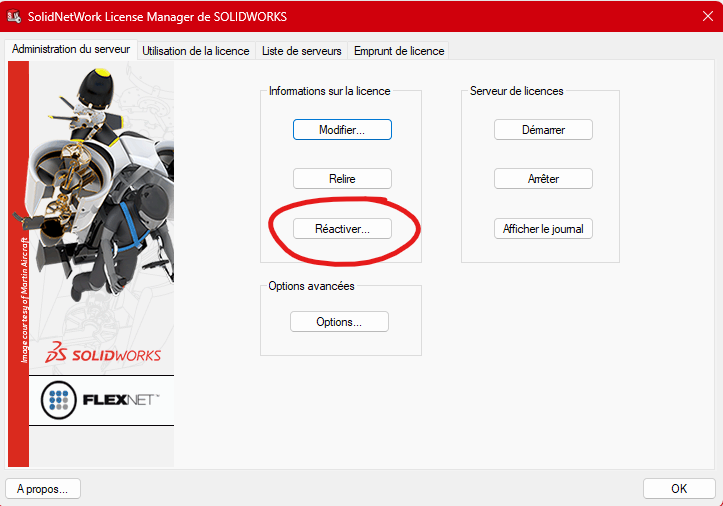Click the SolidNetWork License Manager title bar icon
The width and height of the screenshot is (723, 506).
tap(14, 16)
